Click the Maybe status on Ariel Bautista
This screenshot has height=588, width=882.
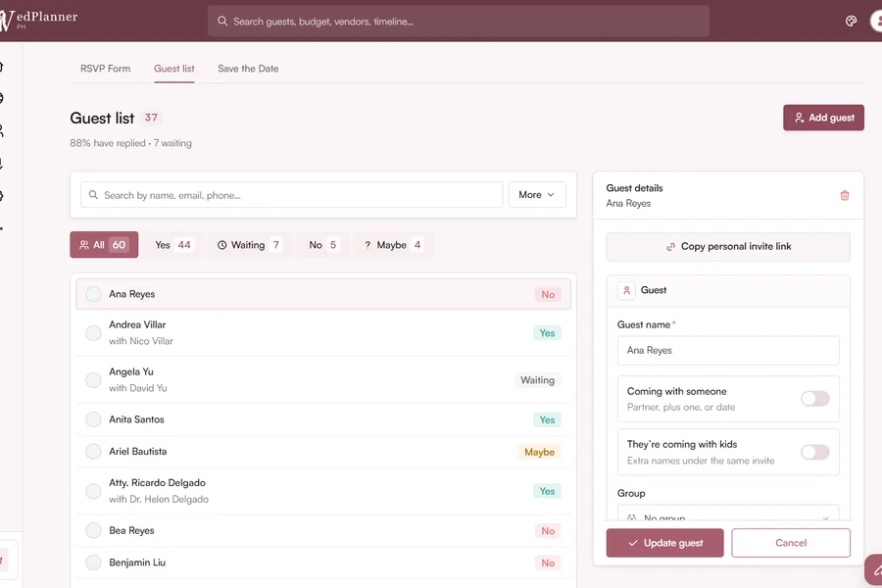[539, 452]
